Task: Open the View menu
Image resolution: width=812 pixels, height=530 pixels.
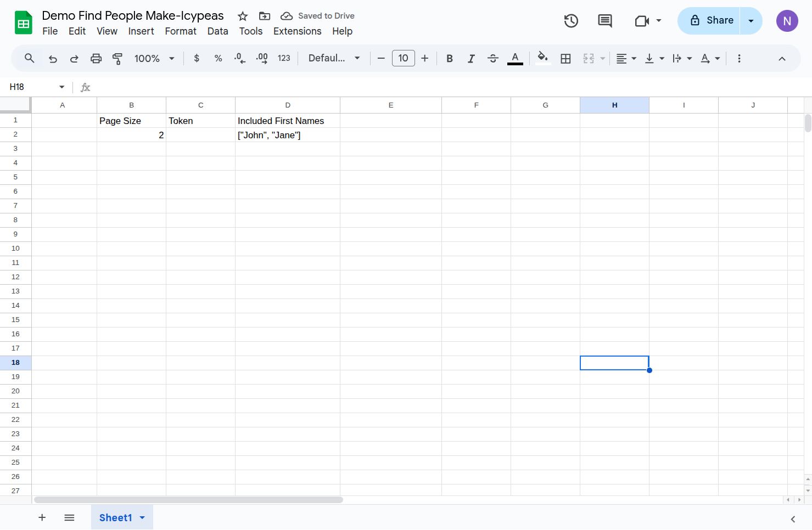Action: coord(107,31)
